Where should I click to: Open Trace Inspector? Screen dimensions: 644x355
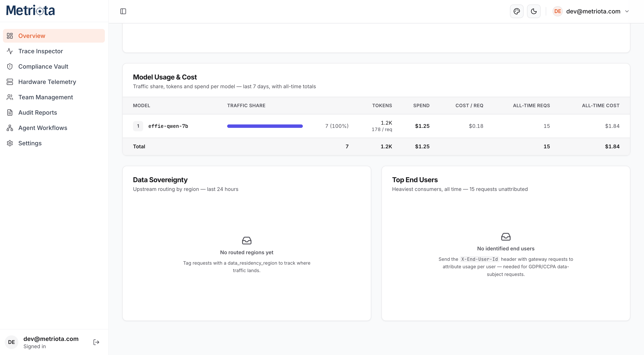(54, 51)
